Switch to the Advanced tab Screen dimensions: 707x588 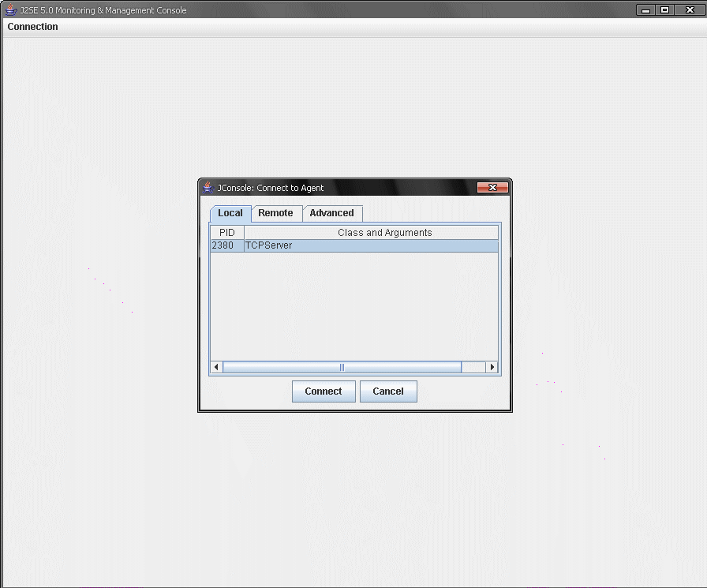click(332, 213)
